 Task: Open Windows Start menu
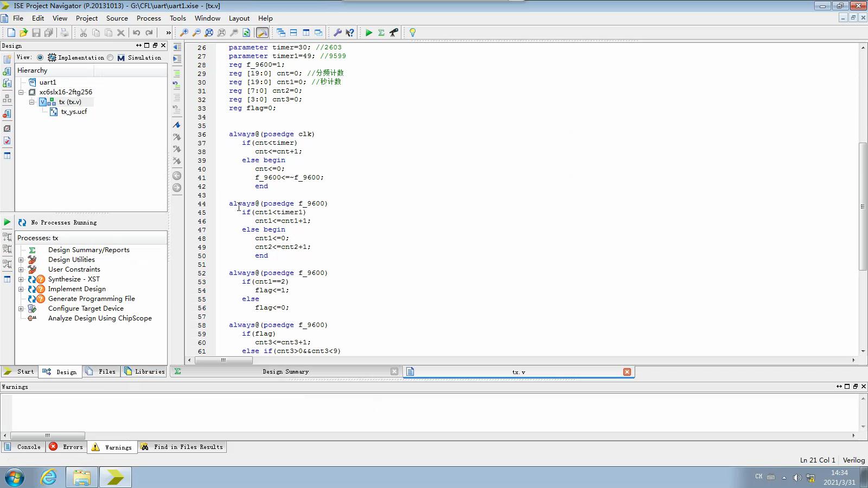(x=15, y=477)
